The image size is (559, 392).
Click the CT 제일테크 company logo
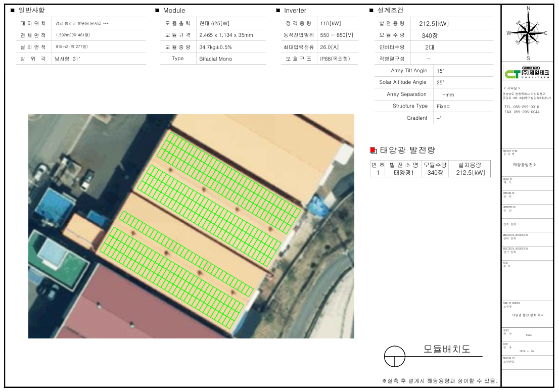(527, 74)
